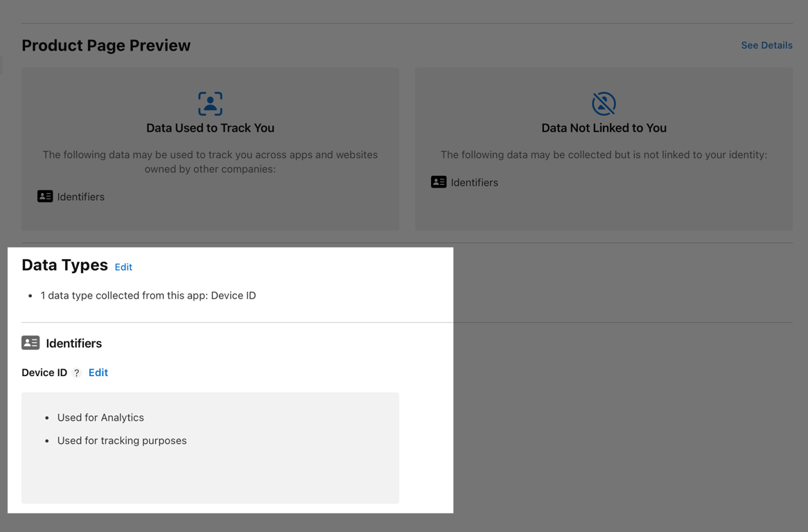
Task: Click the Data Not Linked to You title
Action: 604,127
